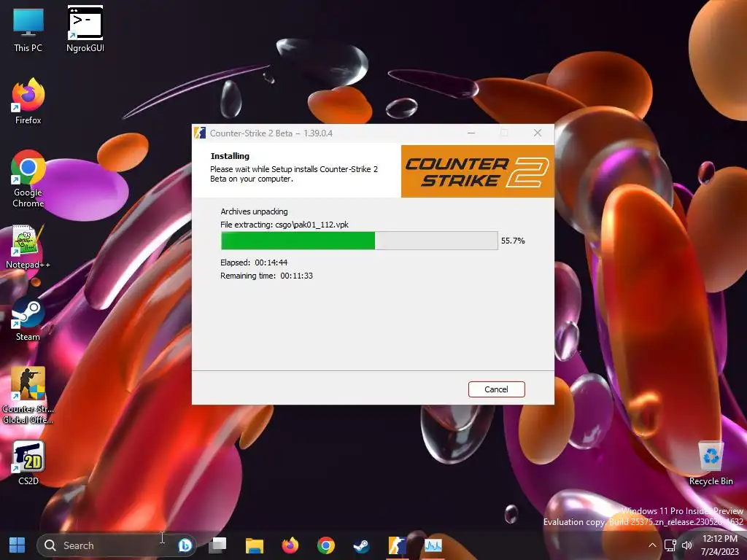747x560 pixels.
Task: Select the Steam desktop shortcut
Action: [x=28, y=319]
